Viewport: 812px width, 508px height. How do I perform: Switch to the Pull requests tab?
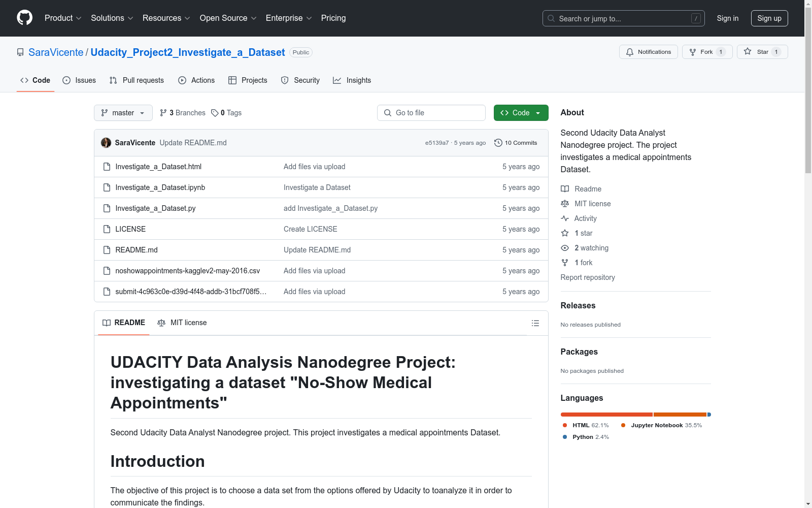point(137,80)
